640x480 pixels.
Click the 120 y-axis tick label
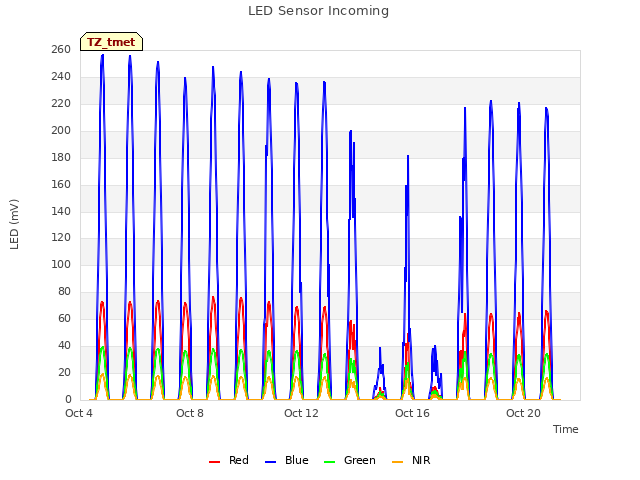coord(61,237)
